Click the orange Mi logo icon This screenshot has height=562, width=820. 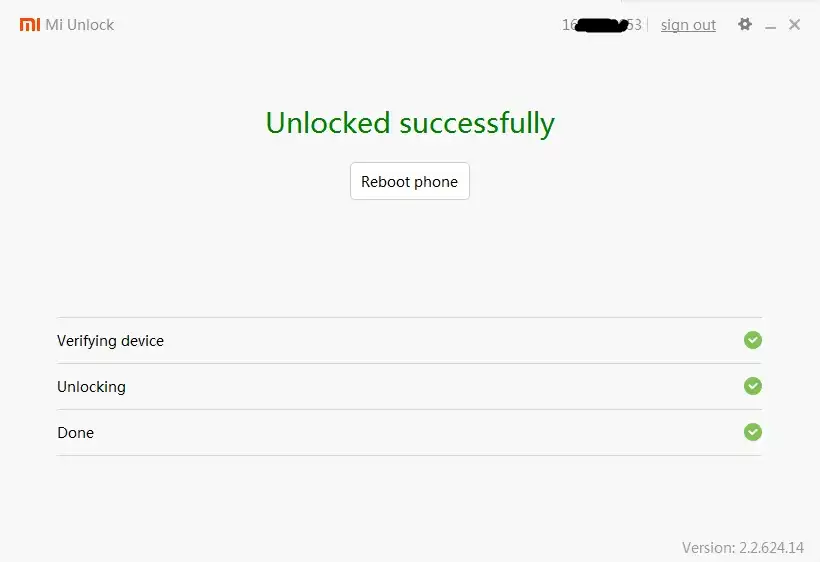pyautogui.click(x=29, y=24)
